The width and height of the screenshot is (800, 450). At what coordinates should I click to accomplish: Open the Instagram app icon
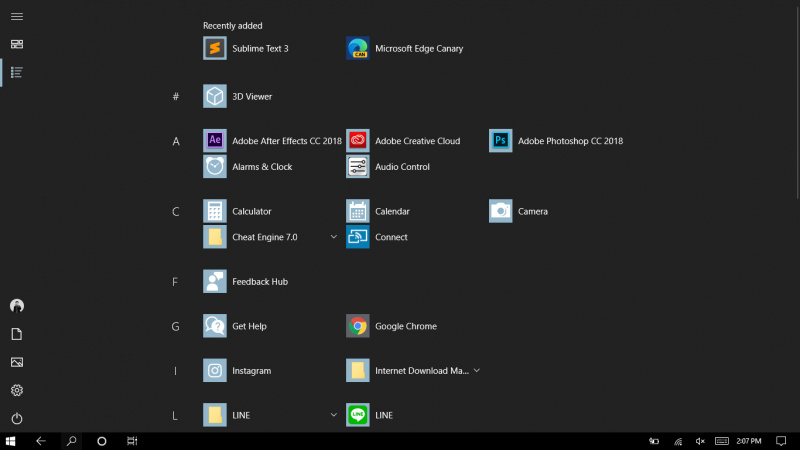(x=215, y=370)
